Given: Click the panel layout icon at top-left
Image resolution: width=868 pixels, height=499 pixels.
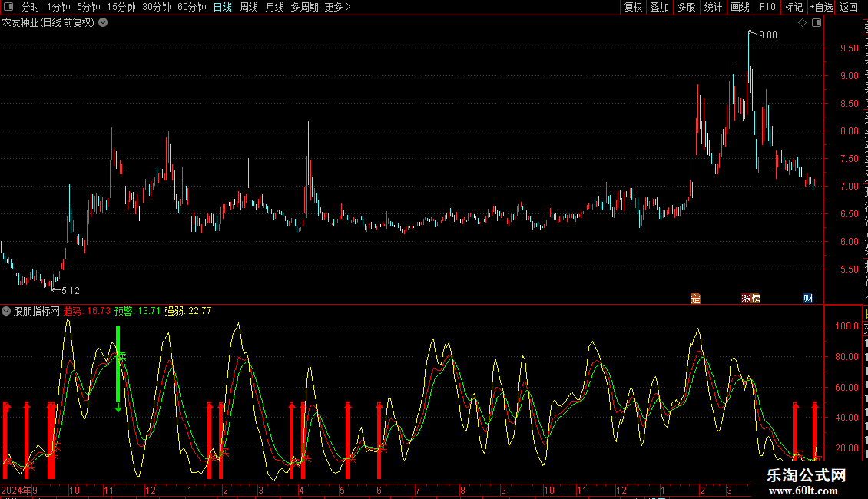Looking at the screenshot, I should point(8,7).
